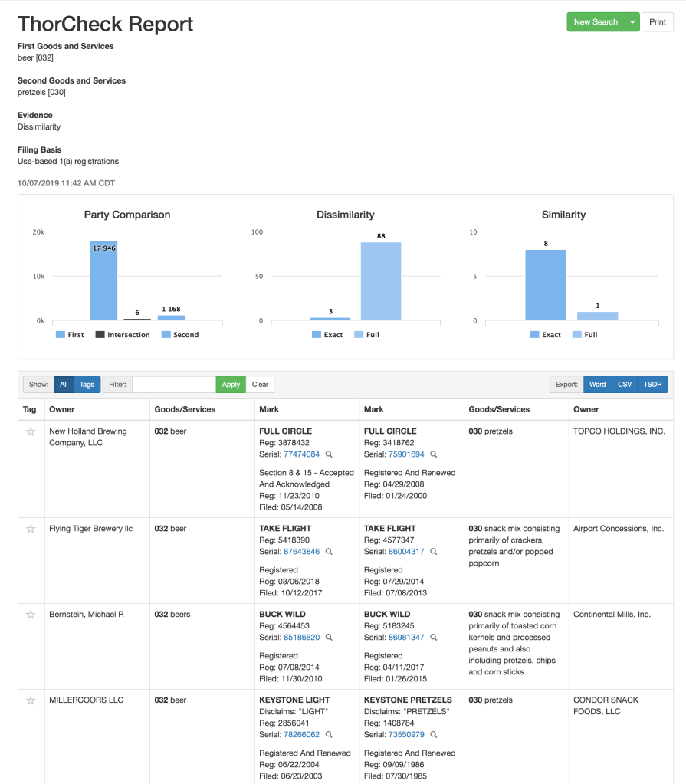Image resolution: width=686 pixels, height=784 pixels.
Task: Open serial number 86004317 link
Action: 406,552
